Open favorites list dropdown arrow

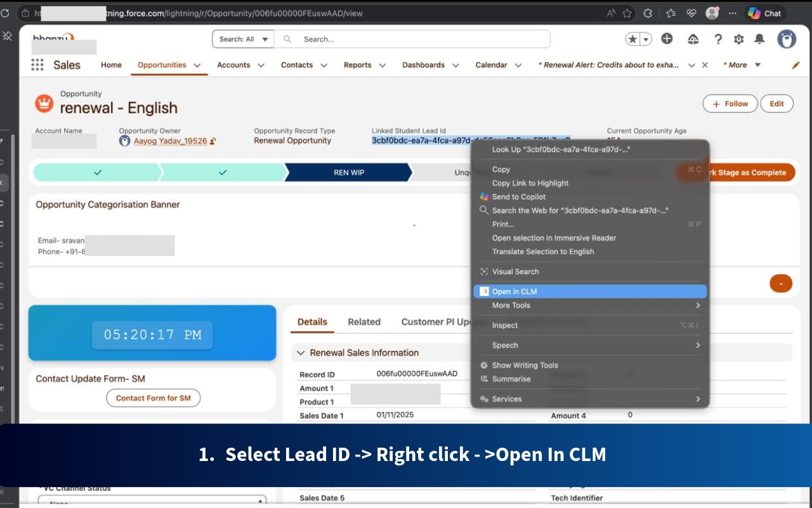click(646, 39)
